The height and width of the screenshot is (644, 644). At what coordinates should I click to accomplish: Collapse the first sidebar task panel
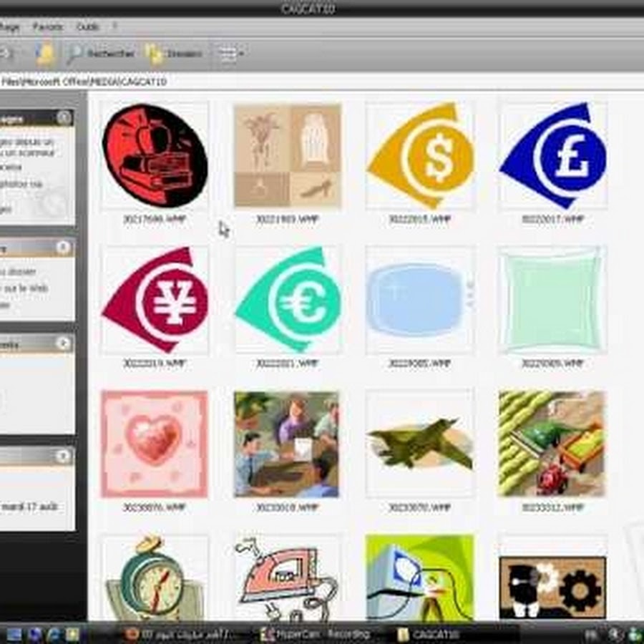(x=64, y=118)
